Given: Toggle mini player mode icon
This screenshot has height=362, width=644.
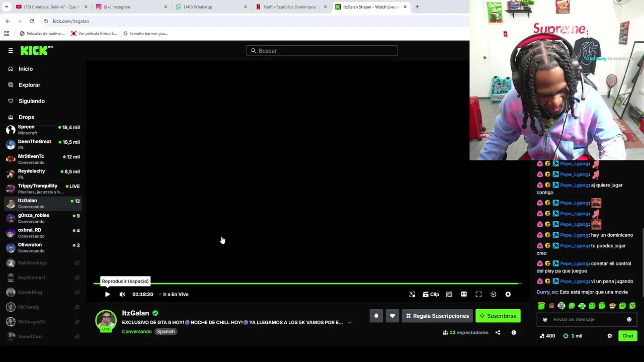Looking at the screenshot, I should click(x=412, y=294).
